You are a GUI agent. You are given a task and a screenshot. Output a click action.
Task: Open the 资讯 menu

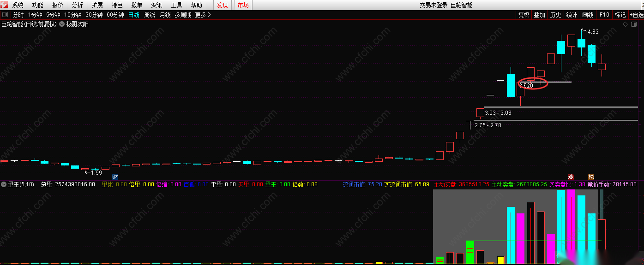click(156, 5)
